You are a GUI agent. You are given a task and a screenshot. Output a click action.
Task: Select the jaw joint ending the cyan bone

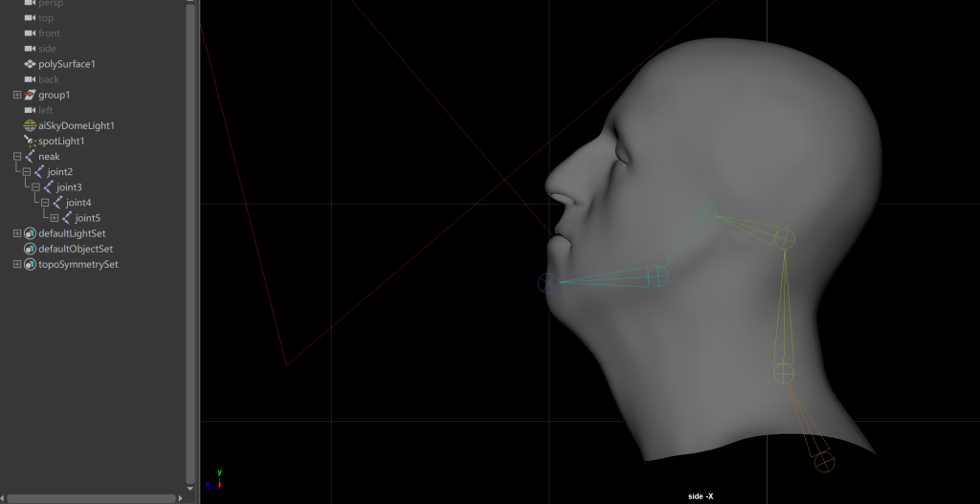point(658,276)
